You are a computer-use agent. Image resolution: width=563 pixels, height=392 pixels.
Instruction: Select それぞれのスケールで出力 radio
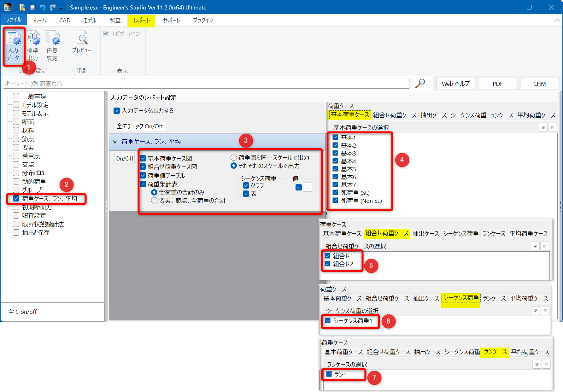click(234, 166)
